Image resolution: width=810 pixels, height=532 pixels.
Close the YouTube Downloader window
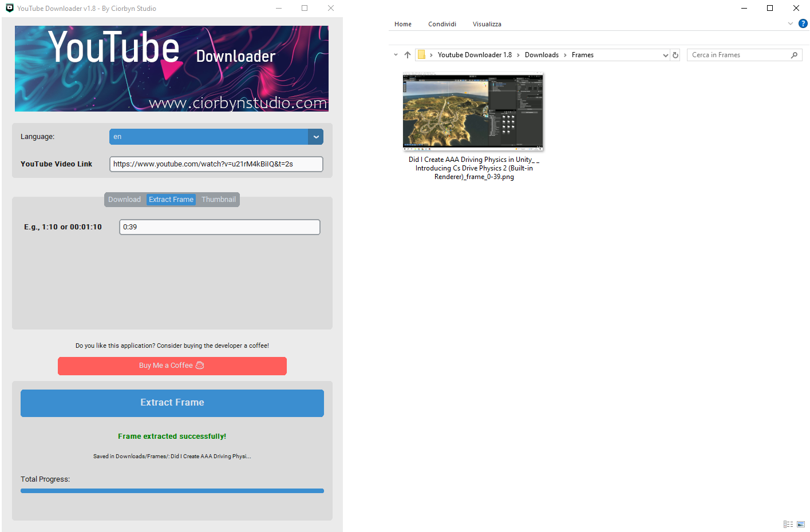[331, 8]
